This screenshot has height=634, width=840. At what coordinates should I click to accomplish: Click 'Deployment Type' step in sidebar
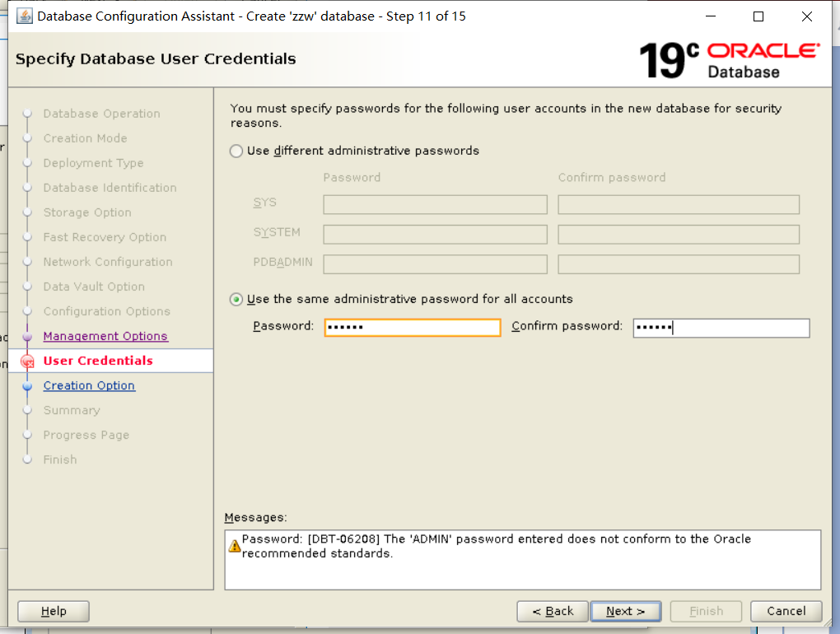(93, 163)
